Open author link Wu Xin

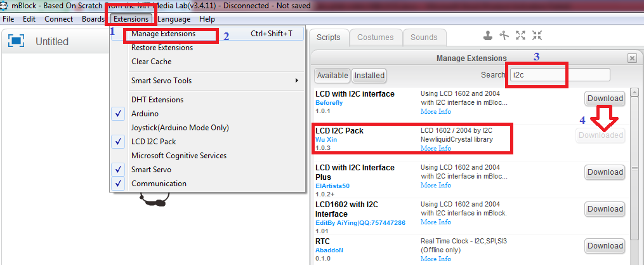pyautogui.click(x=326, y=140)
